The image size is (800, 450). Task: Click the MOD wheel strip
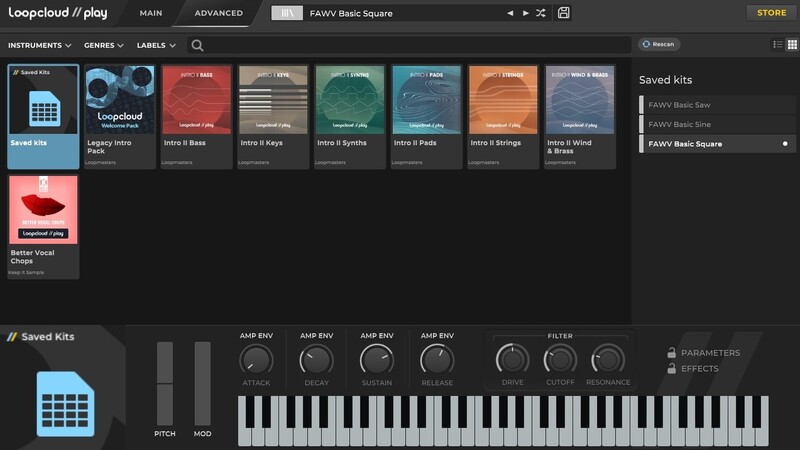pyautogui.click(x=203, y=384)
